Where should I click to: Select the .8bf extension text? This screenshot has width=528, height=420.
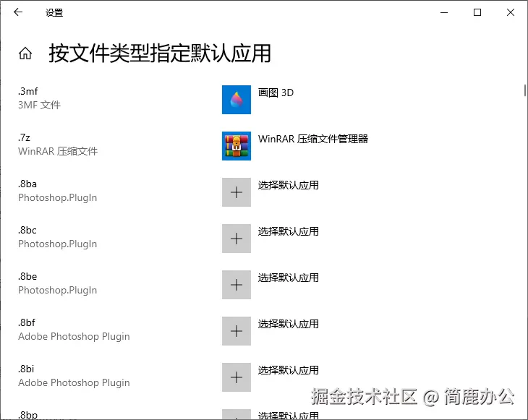[x=27, y=322]
